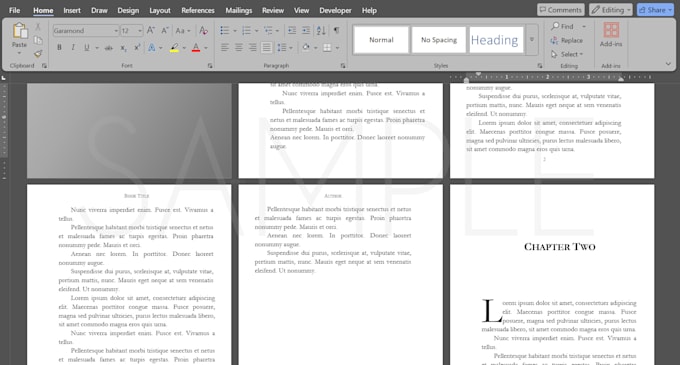Apply superscript formatting
Viewport: 680px width, 365px height.
click(137, 48)
